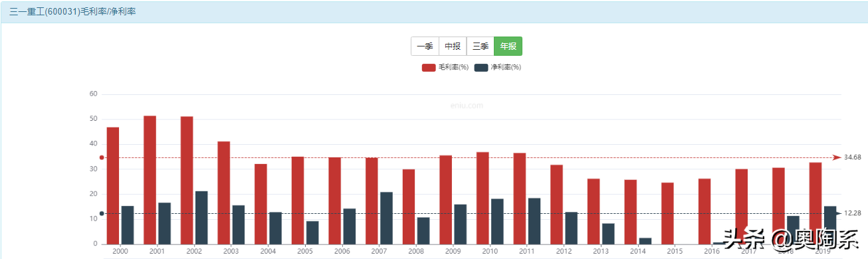
Task: Click the 2009 net margin dark bar
Action: (460, 224)
